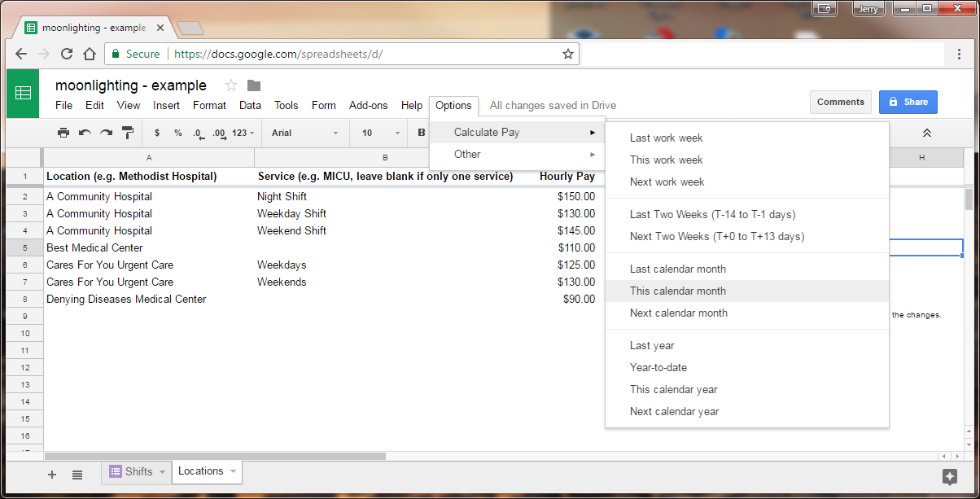Image resolution: width=980 pixels, height=499 pixels.
Task: Open the Comments button
Action: (x=840, y=102)
